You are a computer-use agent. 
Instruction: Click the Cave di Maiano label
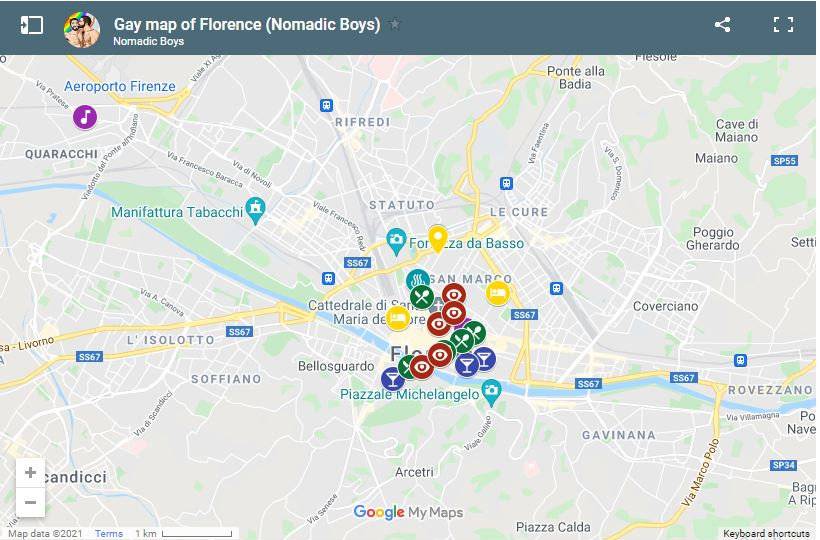pyautogui.click(x=736, y=131)
